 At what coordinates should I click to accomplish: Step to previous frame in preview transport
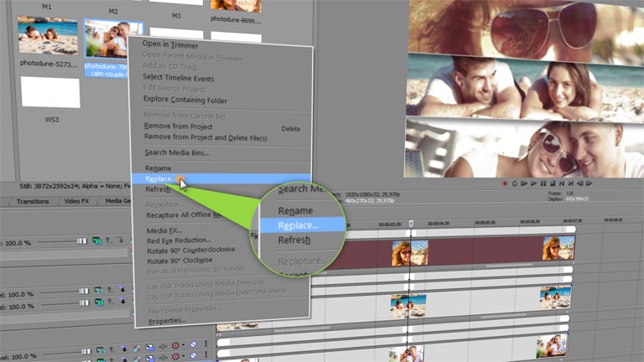tap(580, 184)
